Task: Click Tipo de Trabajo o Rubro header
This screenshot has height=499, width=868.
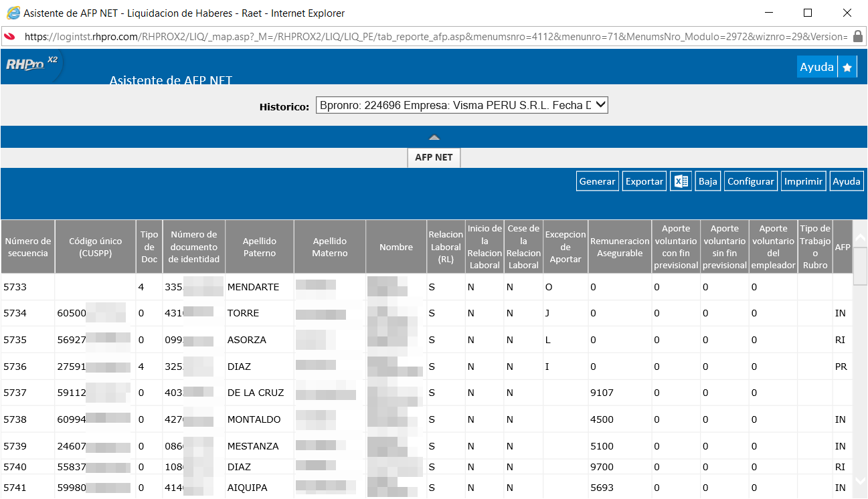Action: (x=815, y=247)
